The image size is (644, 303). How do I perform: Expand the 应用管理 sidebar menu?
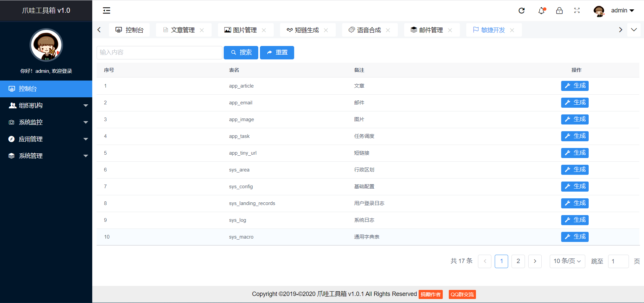point(46,139)
